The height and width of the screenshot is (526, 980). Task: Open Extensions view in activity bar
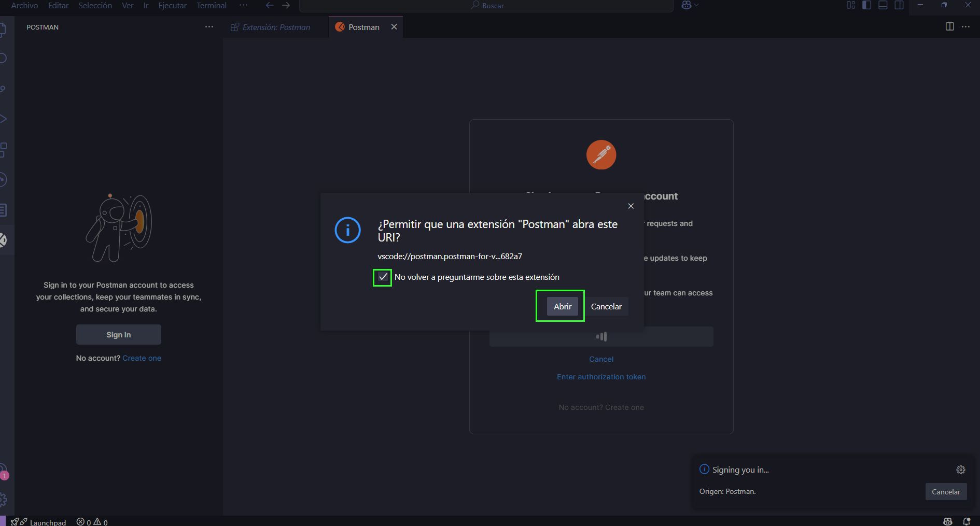pyautogui.click(x=3, y=149)
